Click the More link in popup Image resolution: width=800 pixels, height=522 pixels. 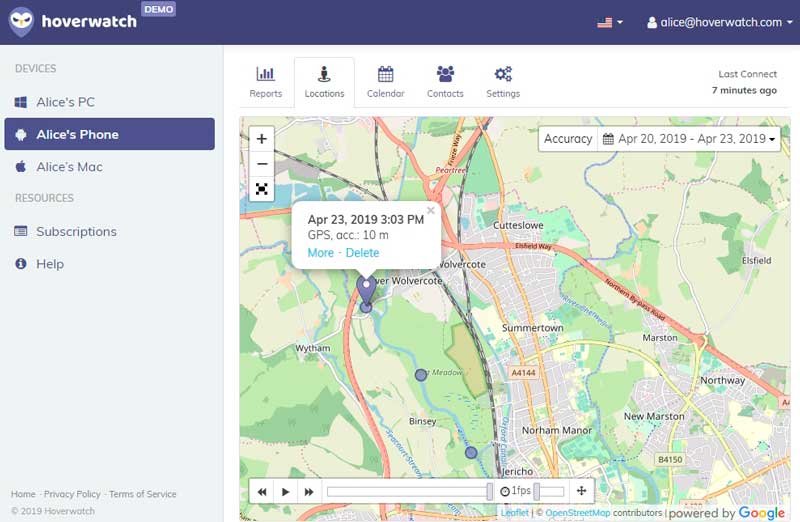tap(321, 253)
